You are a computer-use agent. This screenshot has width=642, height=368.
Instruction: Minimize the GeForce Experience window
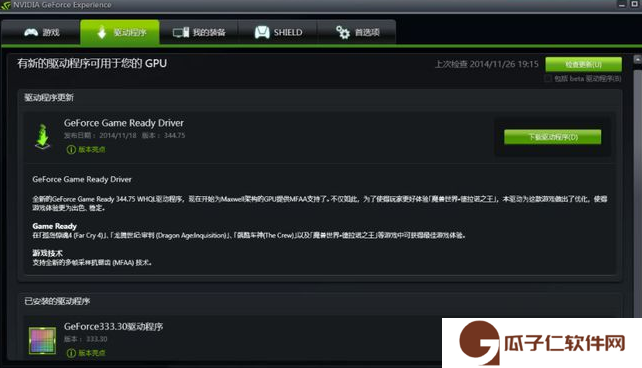click(622, 5)
